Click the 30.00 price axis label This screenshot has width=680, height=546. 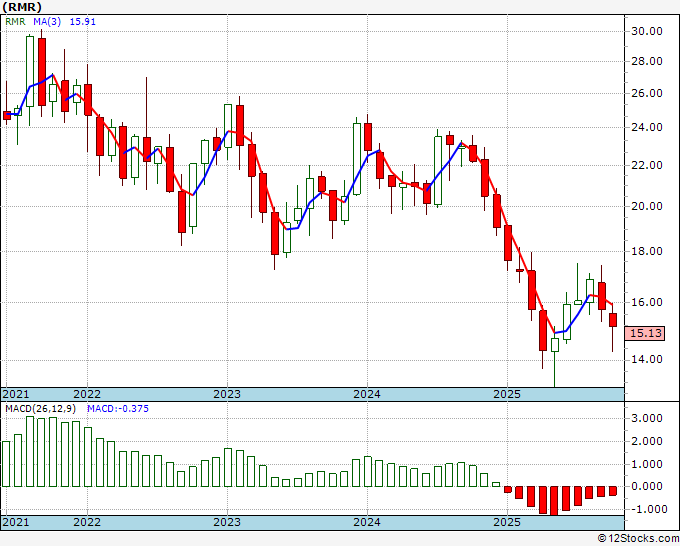647,31
